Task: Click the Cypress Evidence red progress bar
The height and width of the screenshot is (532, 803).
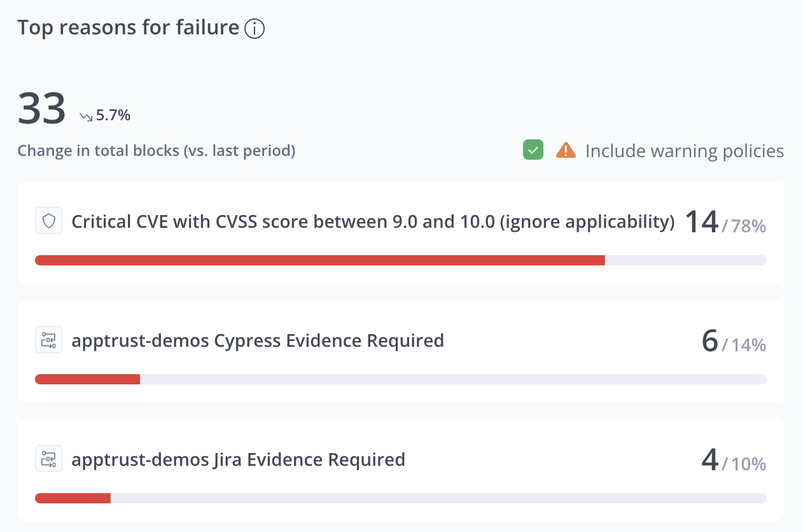Action: click(x=87, y=379)
